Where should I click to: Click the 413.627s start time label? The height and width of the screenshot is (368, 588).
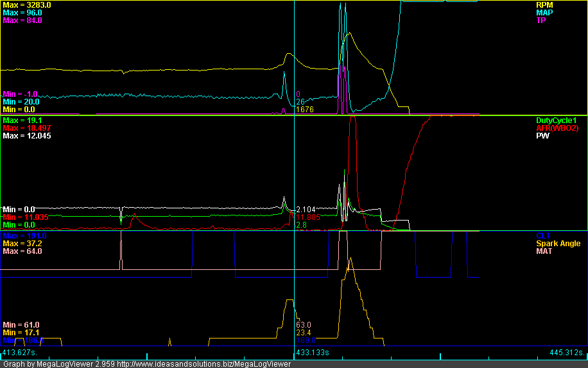20,353
